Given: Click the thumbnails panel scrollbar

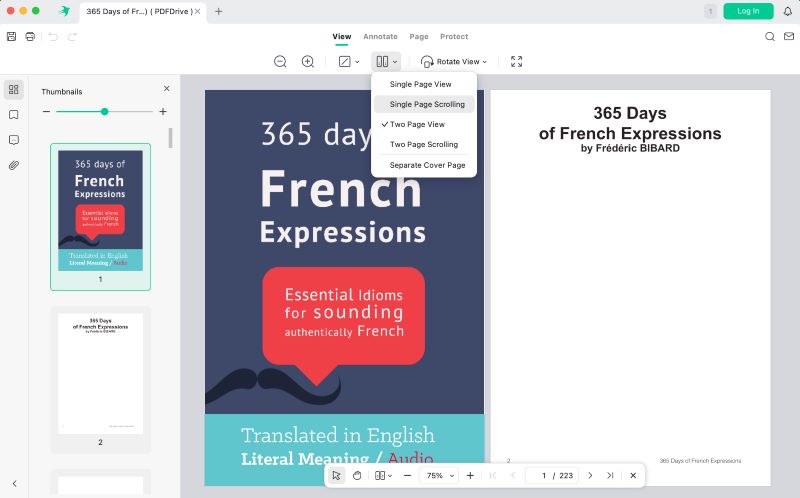Looking at the screenshot, I should pos(170,138).
